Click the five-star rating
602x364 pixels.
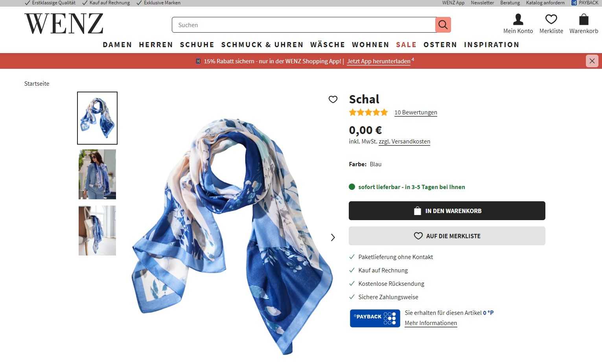[x=368, y=112]
